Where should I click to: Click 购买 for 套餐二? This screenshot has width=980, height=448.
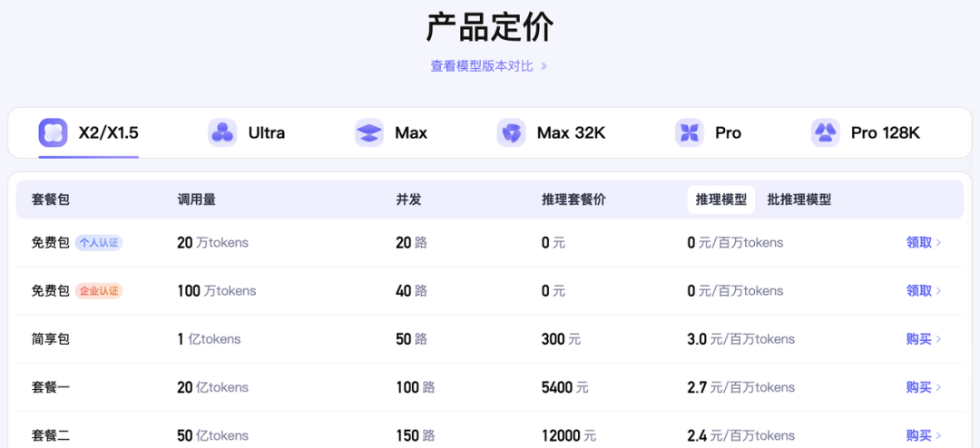924,435
